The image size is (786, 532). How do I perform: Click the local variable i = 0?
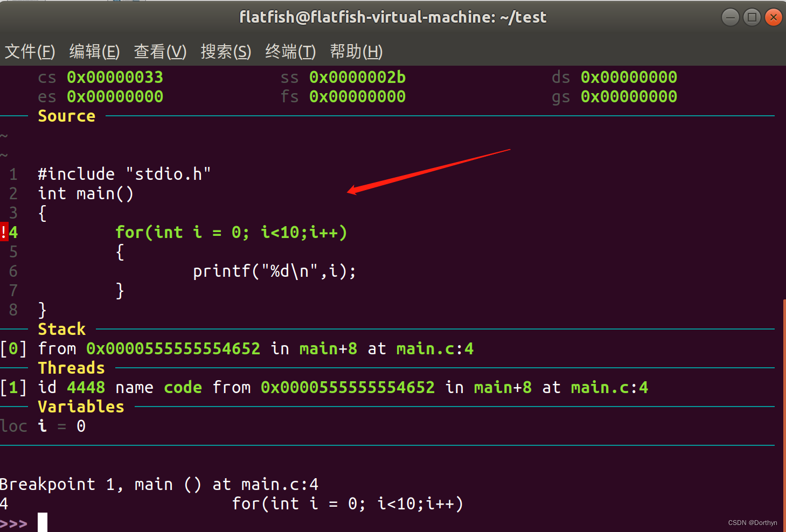pos(62,426)
